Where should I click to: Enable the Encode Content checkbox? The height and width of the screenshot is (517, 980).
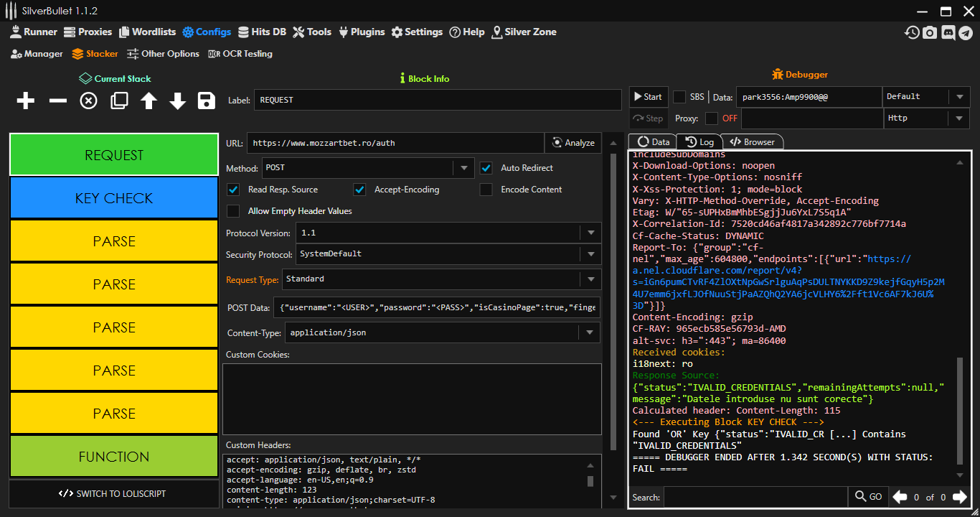(x=486, y=190)
